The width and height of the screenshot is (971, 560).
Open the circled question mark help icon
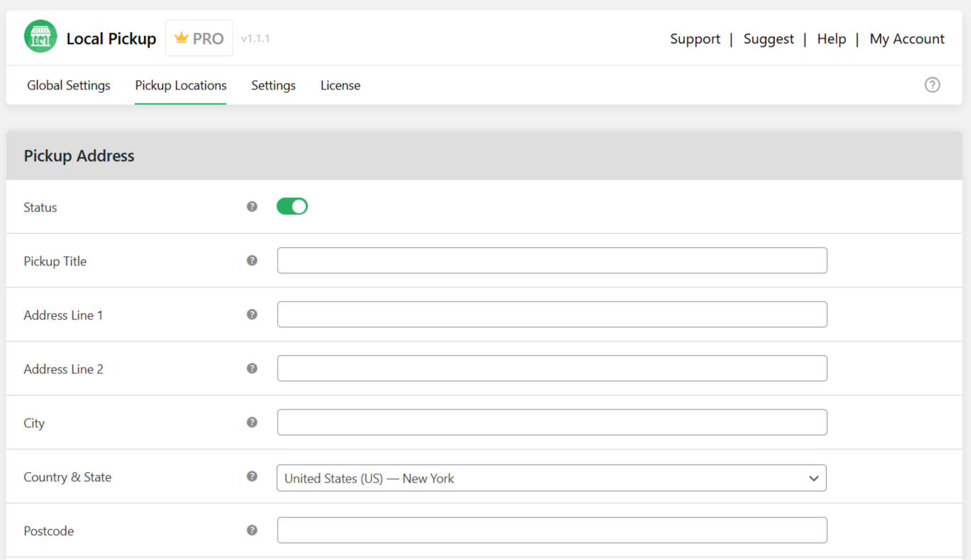pos(932,85)
